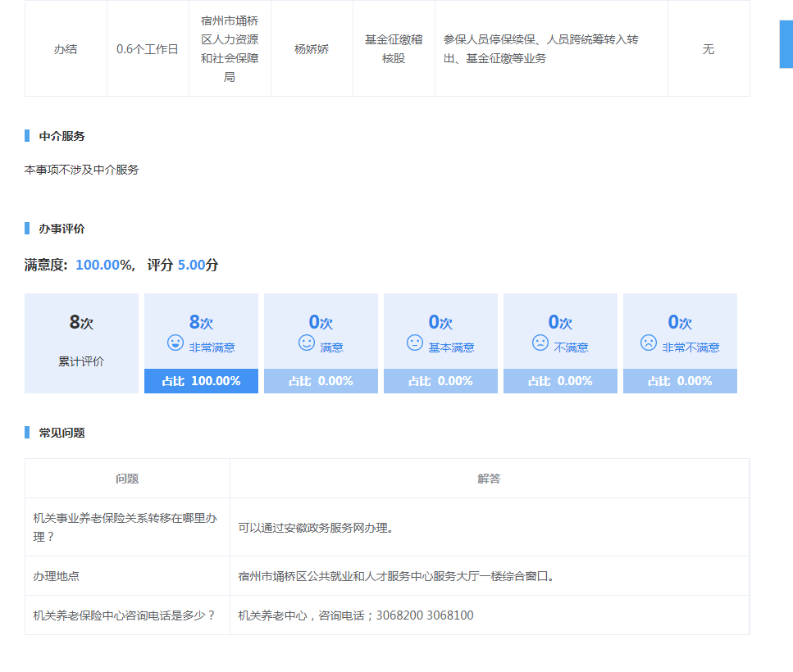Viewport: 793px width, 672px height.
Task: Click the 基本满意 neutral smile icon
Action: pos(415,343)
